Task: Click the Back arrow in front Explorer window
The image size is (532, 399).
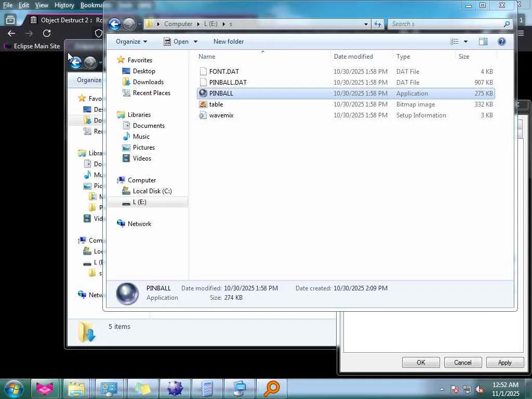Action: click(114, 24)
